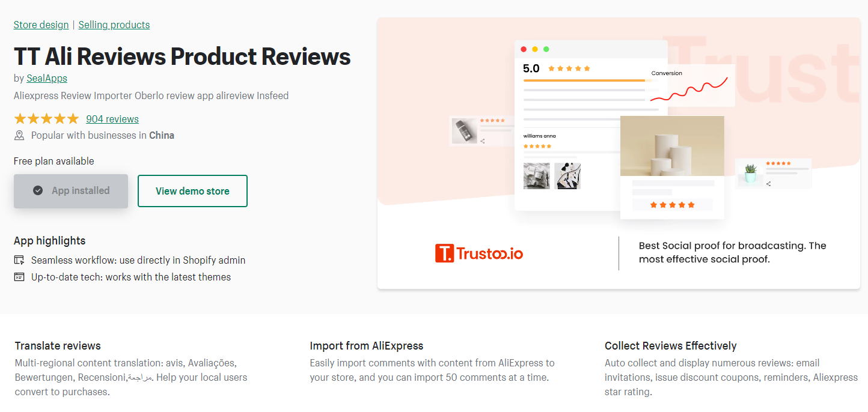Click the Collect Reviews Effectively heading

click(671, 346)
